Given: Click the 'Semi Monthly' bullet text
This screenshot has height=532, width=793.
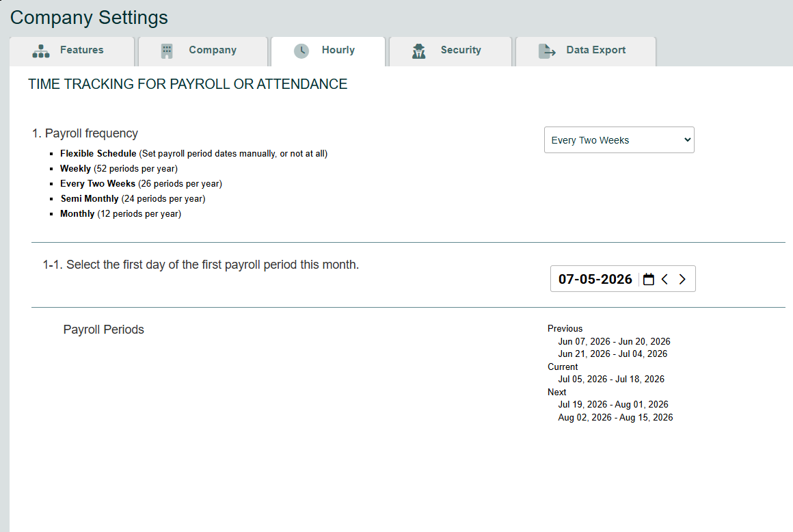Looking at the screenshot, I should (133, 199).
